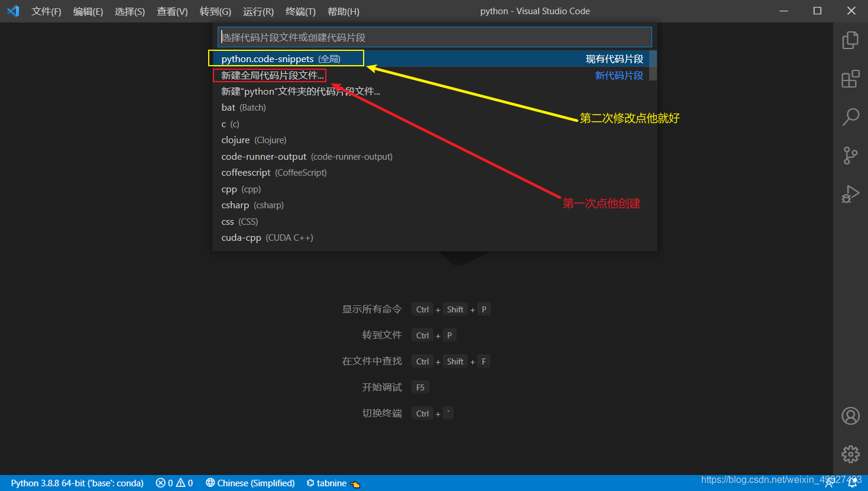Open the 编辑(E) menu

tap(88, 12)
